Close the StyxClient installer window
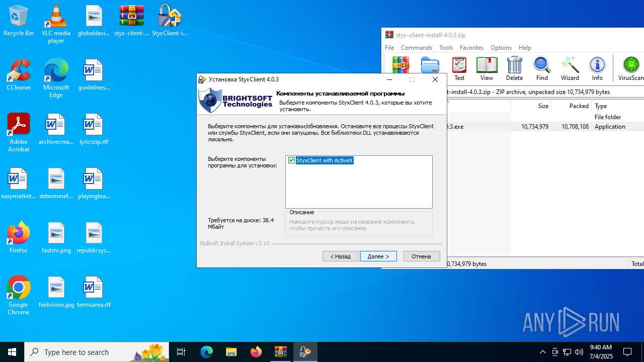This screenshot has width=644, height=362. pyautogui.click(x=435, y=79)
